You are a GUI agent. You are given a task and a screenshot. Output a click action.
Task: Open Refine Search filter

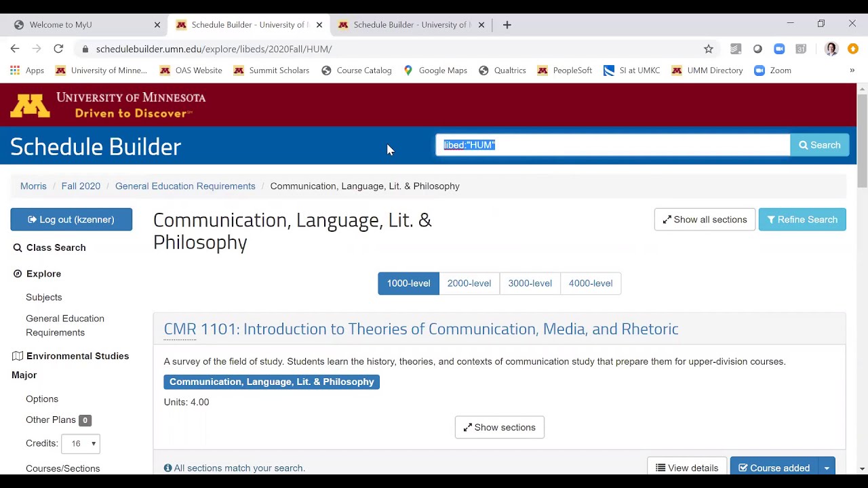802,220
